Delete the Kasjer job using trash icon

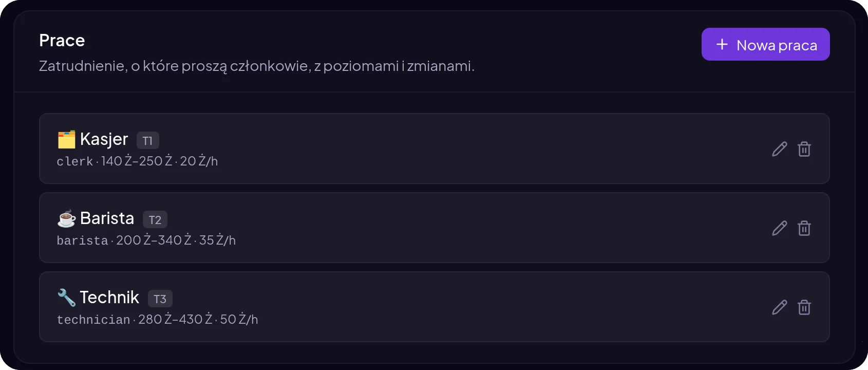tap(804, 149)
